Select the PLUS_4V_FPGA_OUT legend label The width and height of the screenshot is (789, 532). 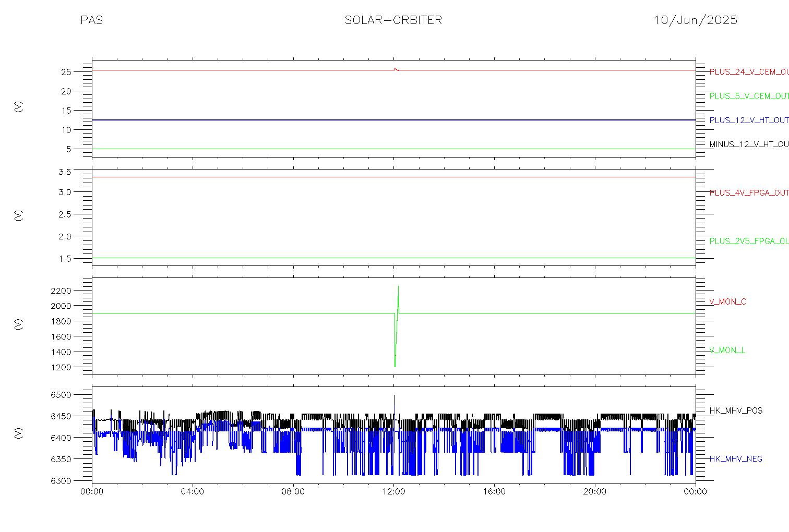[749, 192]
